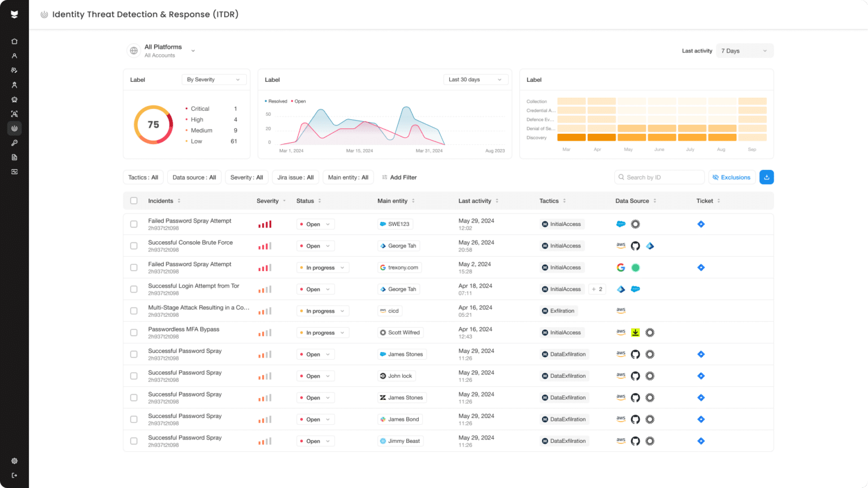
Task: Open the blue export/download button near Exclusions
Action: coord(766,177)
